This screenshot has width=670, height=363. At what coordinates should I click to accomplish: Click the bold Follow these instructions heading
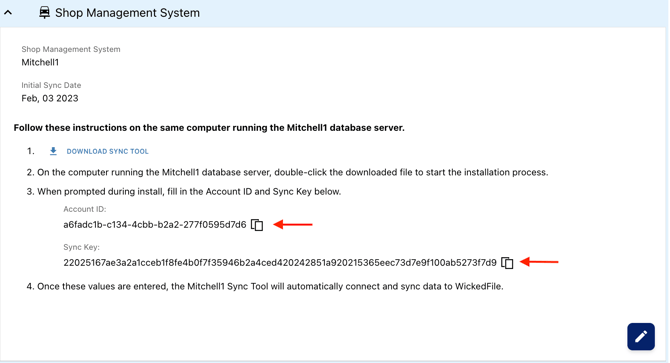coord(209,128)
